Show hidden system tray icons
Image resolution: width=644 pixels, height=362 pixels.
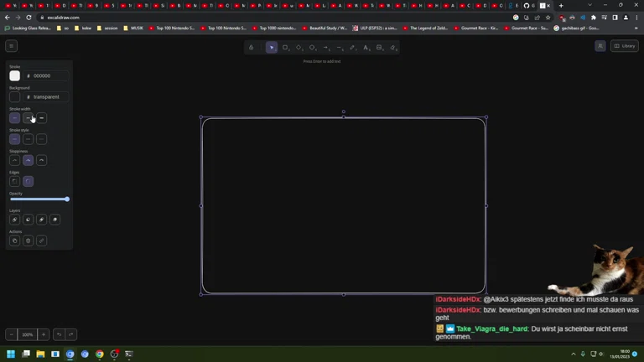pyautogui.click(x=574, y=354)
